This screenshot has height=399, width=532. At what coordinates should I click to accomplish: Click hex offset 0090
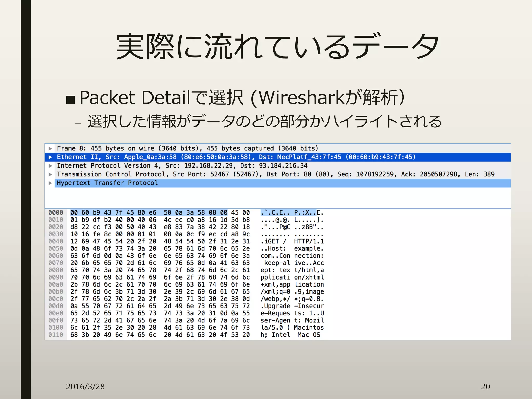click(56, 277)
